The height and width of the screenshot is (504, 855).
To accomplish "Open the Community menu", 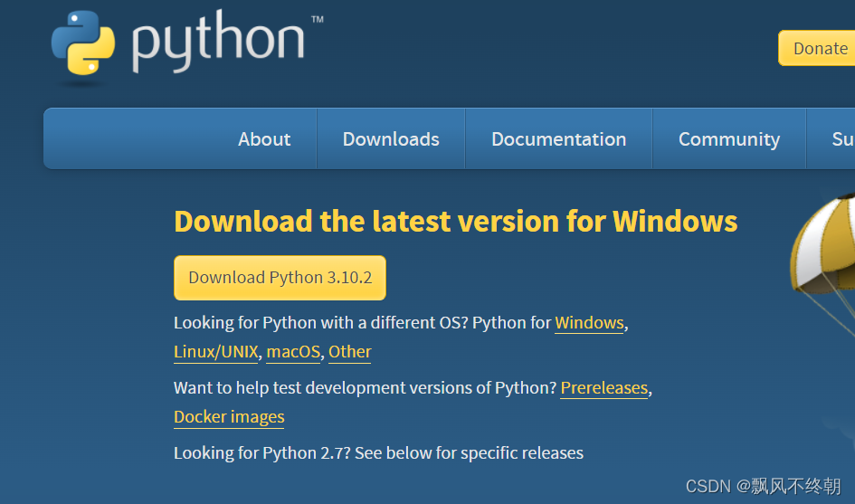I will pos(729,139).
